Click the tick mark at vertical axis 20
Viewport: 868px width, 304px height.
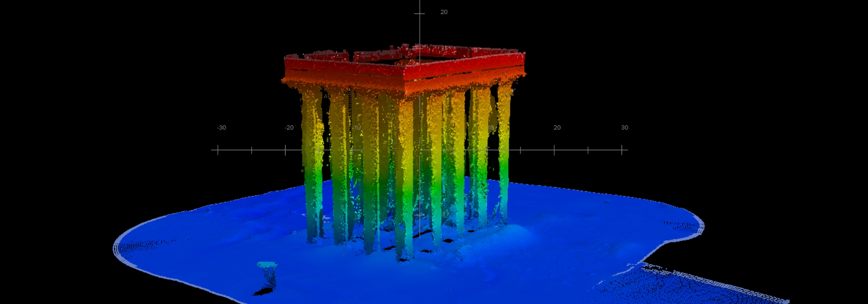click(x=419, y=14)
